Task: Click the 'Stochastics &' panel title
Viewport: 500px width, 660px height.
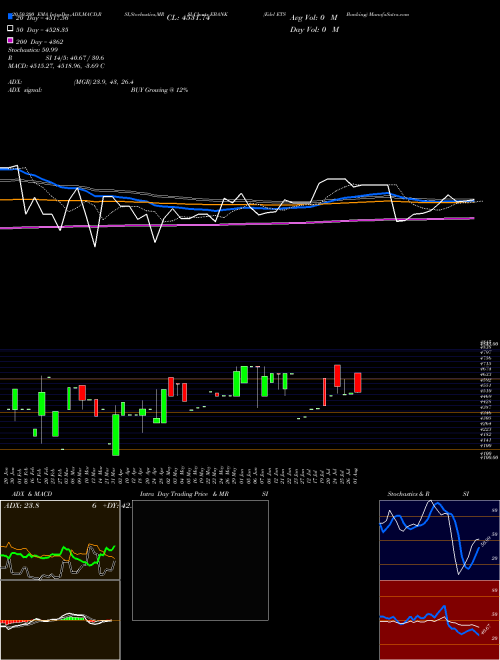Action: pos(409,494)
